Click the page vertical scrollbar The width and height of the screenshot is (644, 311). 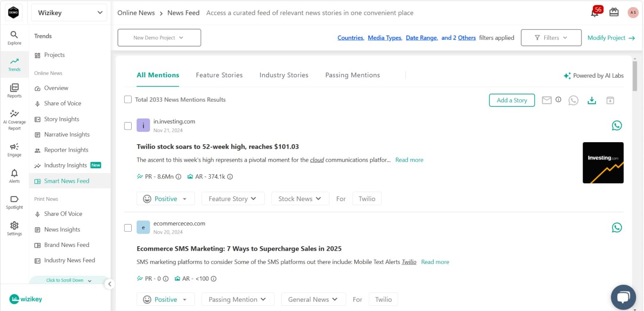click(634, 76)
